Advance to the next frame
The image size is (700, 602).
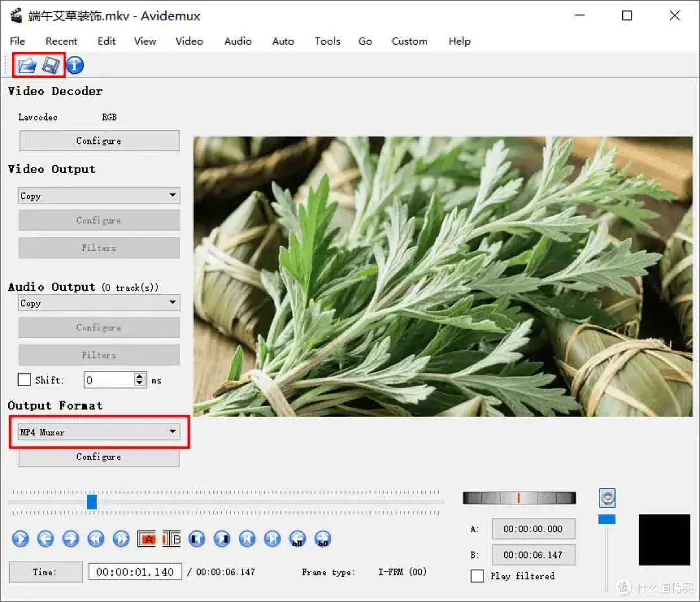click(71, 538)
